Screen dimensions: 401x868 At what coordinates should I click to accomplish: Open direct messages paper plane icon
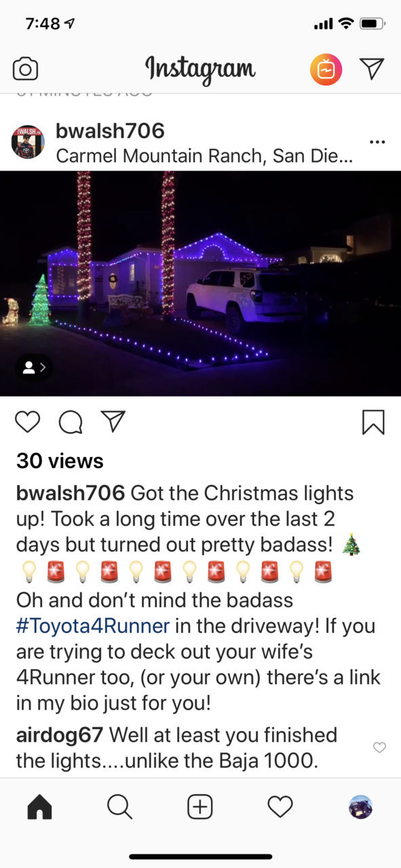coord(371,68)
